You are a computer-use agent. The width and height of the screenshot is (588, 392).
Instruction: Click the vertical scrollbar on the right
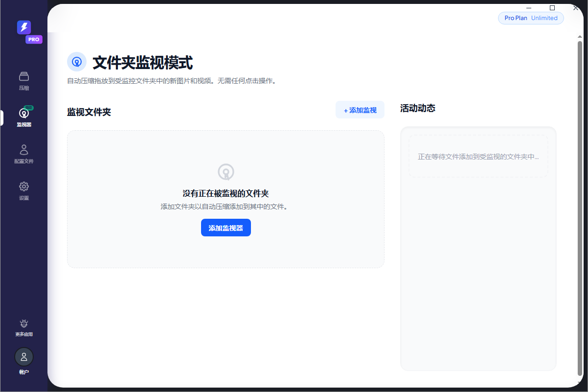[x=580, y=208]
